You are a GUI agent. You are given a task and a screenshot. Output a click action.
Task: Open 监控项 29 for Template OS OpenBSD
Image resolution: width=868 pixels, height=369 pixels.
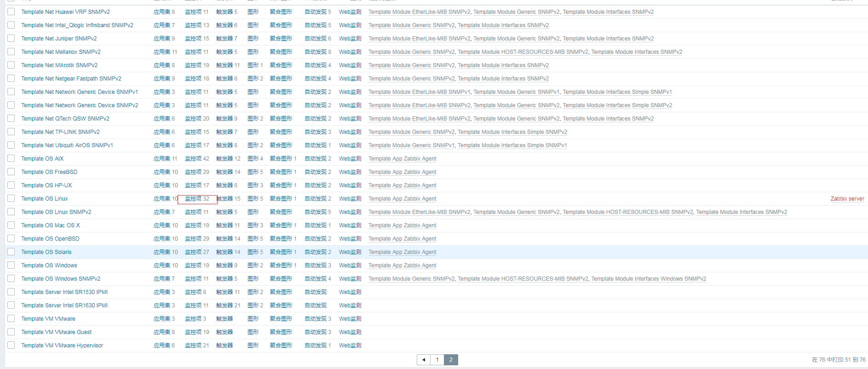tap(197, 239)
